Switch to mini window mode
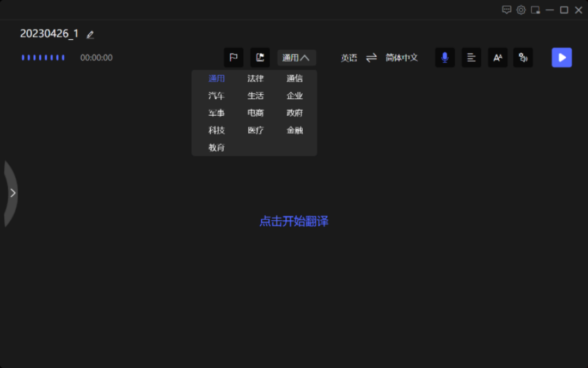The width and height of the screenshot is (588, 368). pyautogui.click(x=535, y=10)
